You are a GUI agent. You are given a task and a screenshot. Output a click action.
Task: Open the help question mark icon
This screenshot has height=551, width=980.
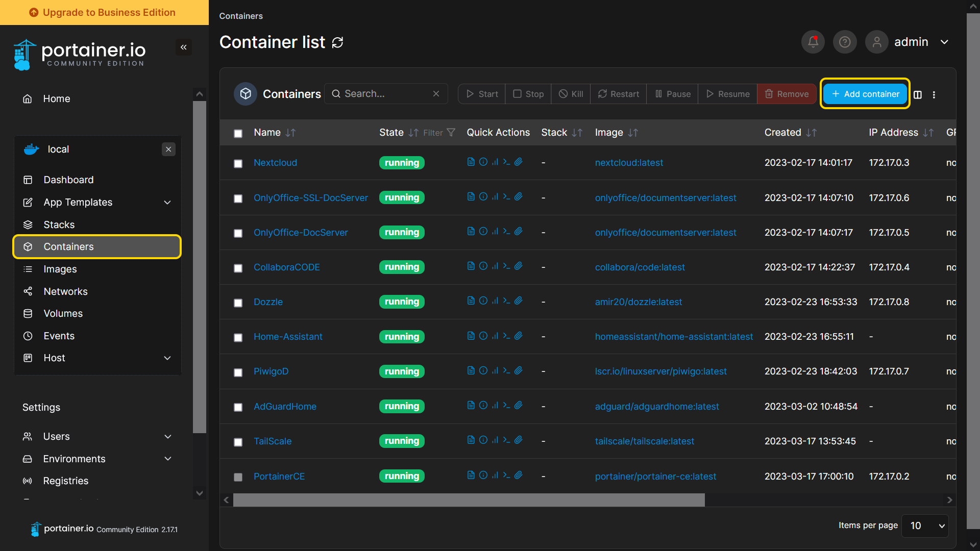845,42
